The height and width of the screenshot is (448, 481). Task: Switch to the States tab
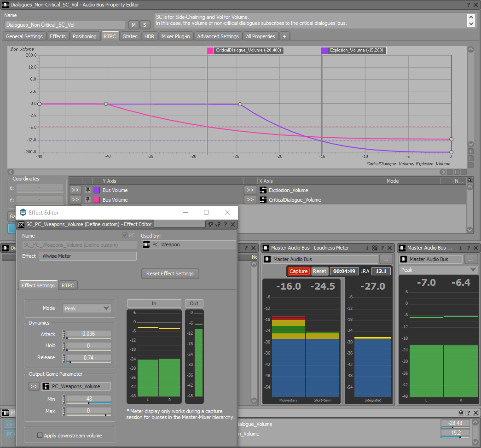(130, 36)
